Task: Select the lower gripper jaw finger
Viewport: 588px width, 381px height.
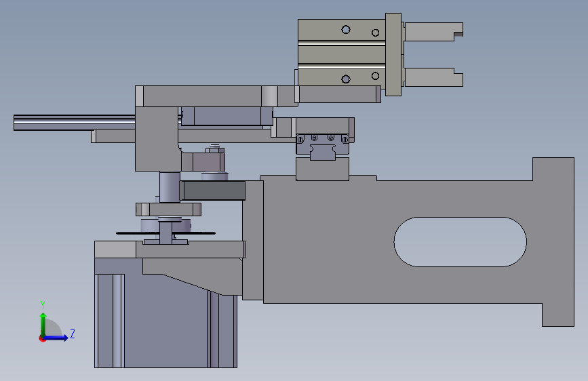Action: pyautogui.click(x=433, y=77)
